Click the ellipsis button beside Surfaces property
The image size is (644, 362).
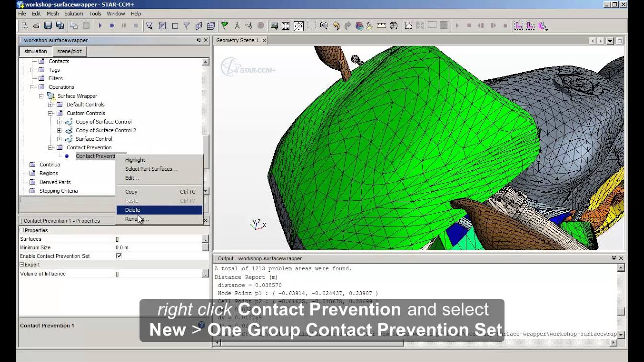(205, 239)
